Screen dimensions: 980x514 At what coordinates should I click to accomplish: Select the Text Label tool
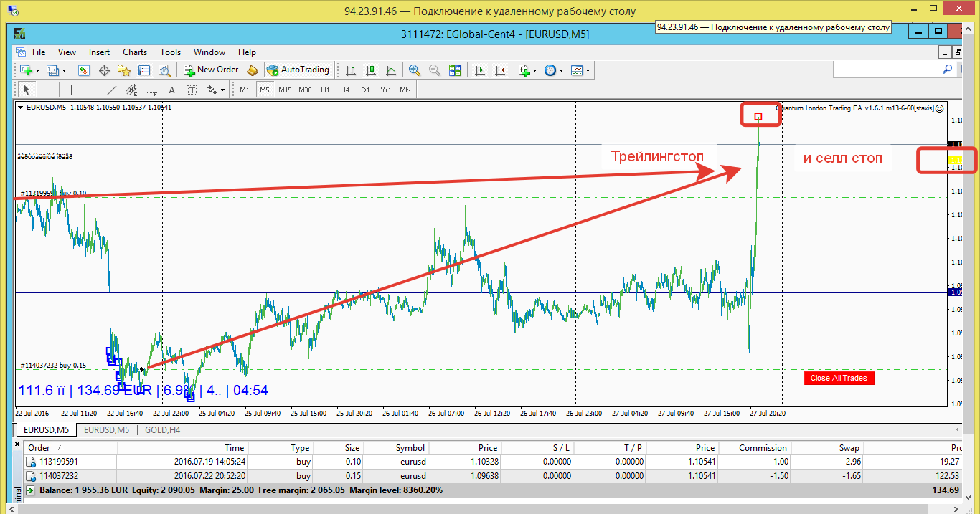click(x=192, y=90)
